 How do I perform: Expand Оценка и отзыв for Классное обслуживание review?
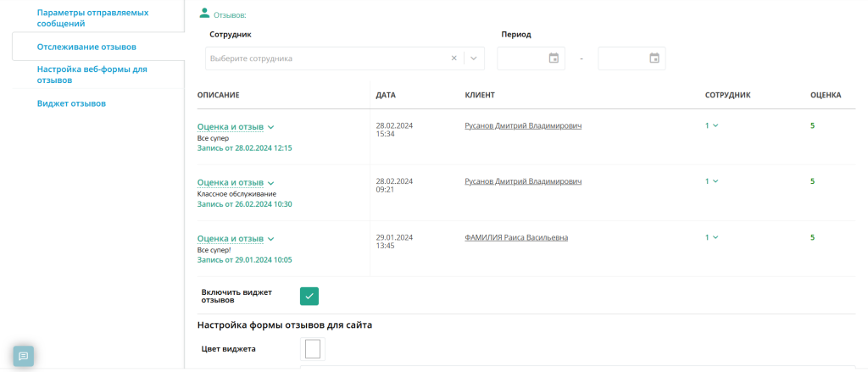point(236,183)
